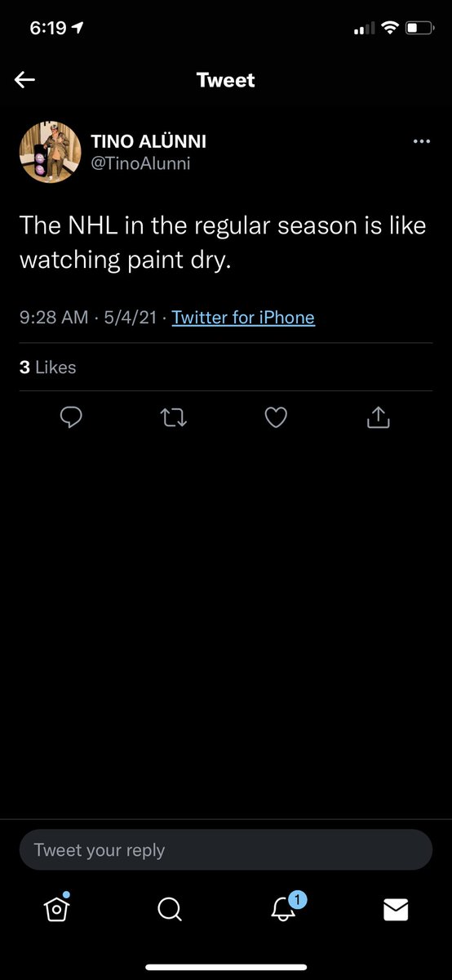452x980 pixels.
Task: Focus the Tweet your reply field
Action: tap(226, 850)
